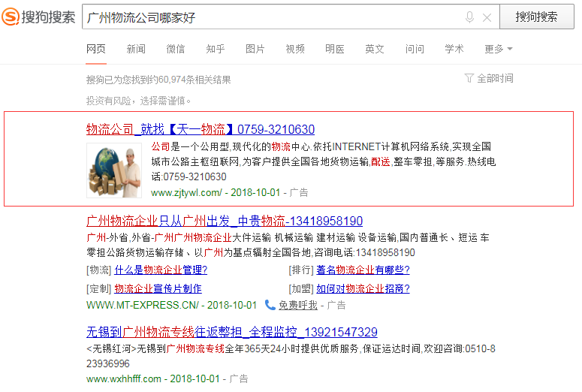Viewport: 582px width, 392px height.
Task: Open the 天一物流 0759-3210630 result link
Action: [201, 129]
